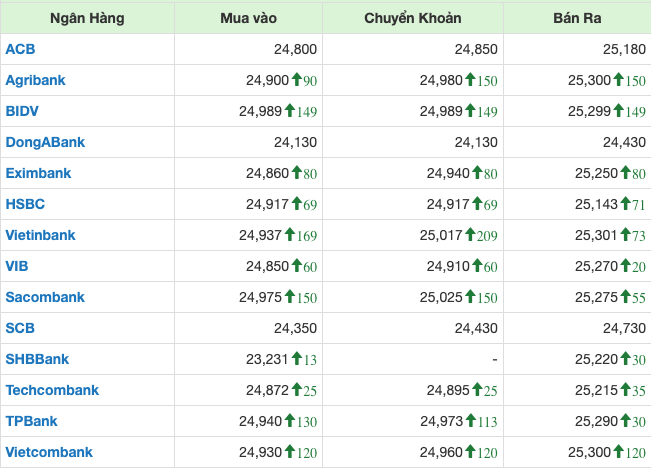Select the TPBank link

pyautogui.click(x=31, y=421)
